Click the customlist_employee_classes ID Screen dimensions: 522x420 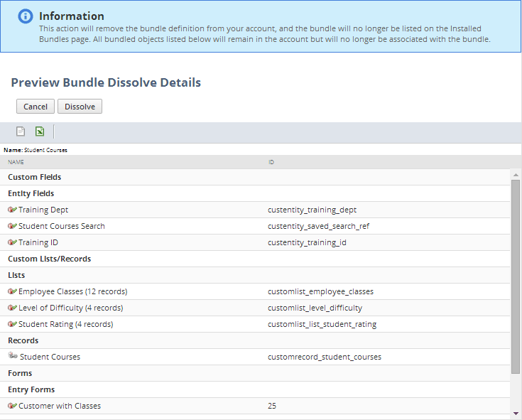(320, 291)
